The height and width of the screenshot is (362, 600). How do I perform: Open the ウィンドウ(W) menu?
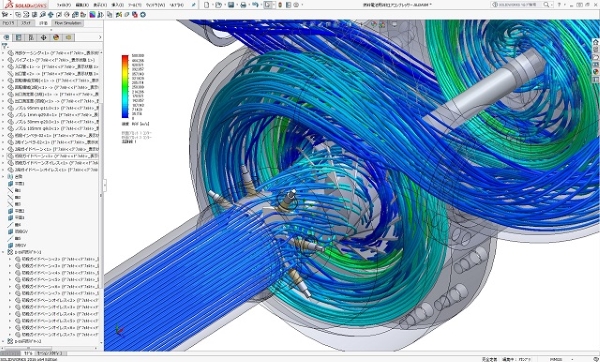pos(155,5)
